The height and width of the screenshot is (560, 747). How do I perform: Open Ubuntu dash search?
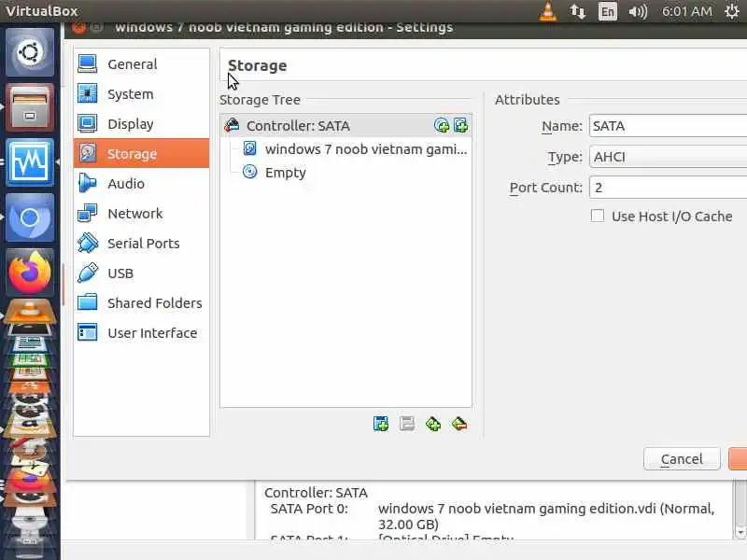(30, 52)
